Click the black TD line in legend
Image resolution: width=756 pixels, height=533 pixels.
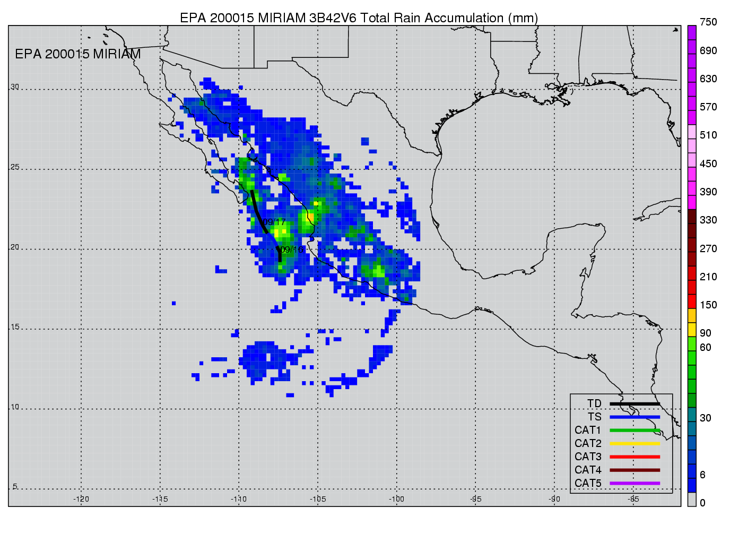click(635, 404)
